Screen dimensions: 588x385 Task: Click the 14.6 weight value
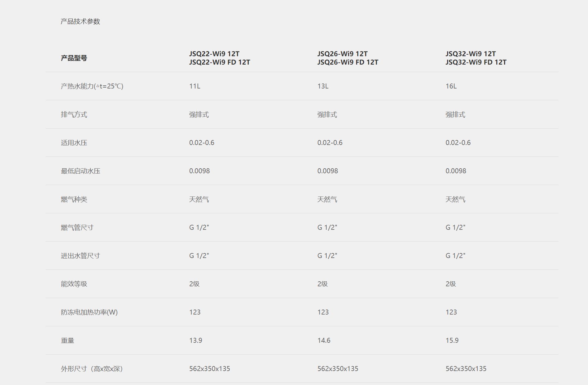pyautogui.click(x=324, y=341)
